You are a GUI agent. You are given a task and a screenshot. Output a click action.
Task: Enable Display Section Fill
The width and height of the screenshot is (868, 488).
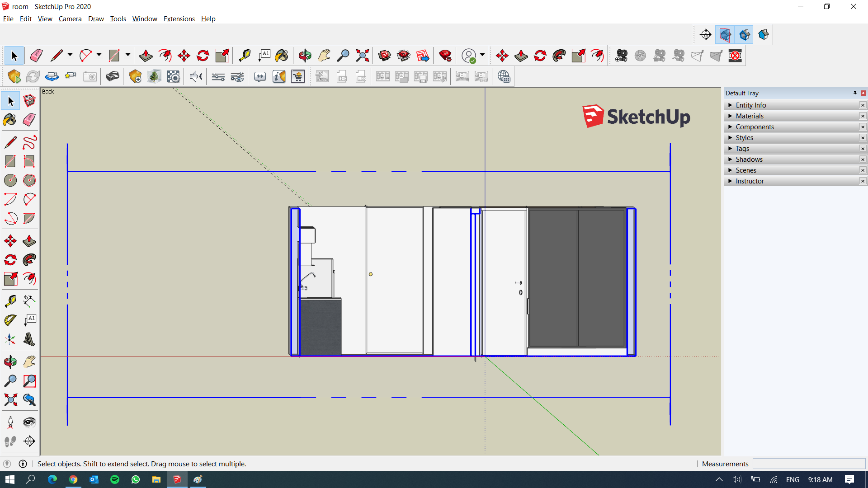pos(764,34)
